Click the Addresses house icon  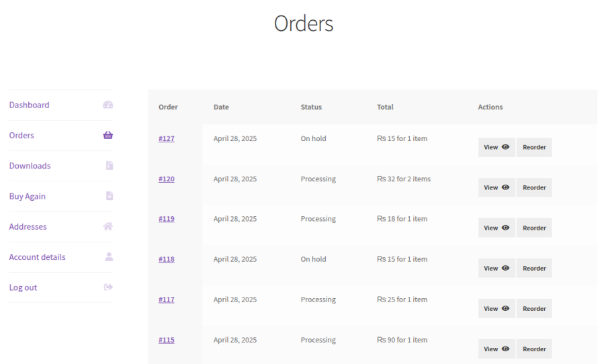107,227
